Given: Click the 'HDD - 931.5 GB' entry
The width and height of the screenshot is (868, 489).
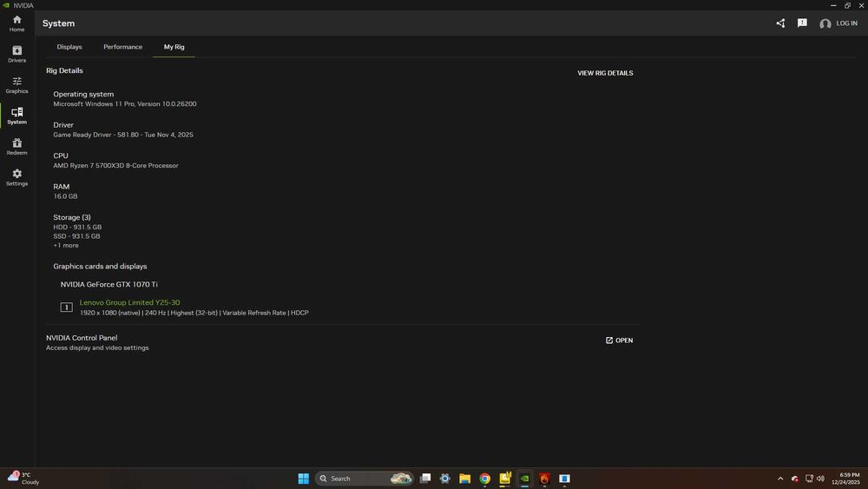Looking at the screenshot, I should [x=77, y=227].
